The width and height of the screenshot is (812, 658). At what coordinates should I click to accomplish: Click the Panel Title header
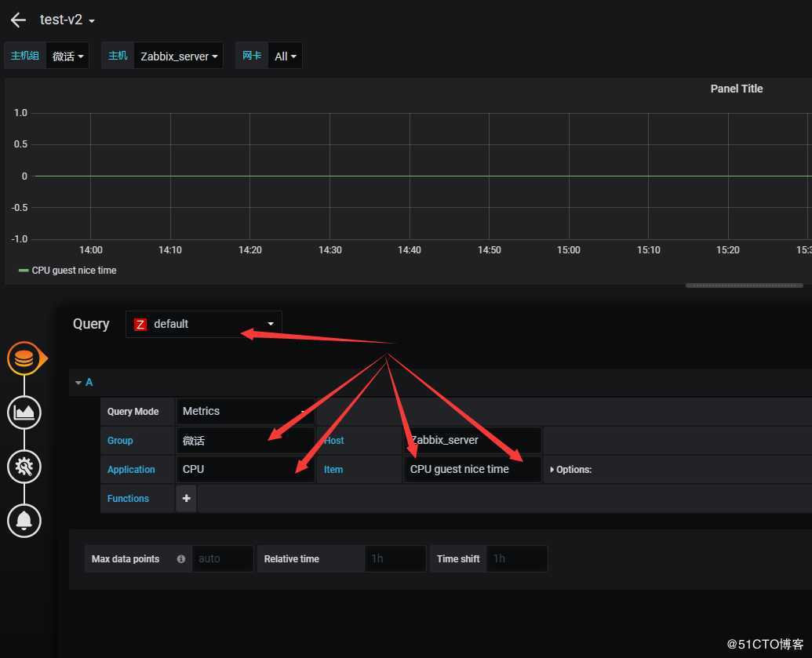tap(736, 89)
